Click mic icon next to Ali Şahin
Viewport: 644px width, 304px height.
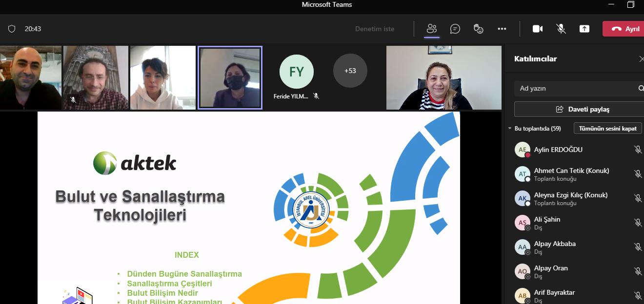pyautogui.click(x=638, y=223)
